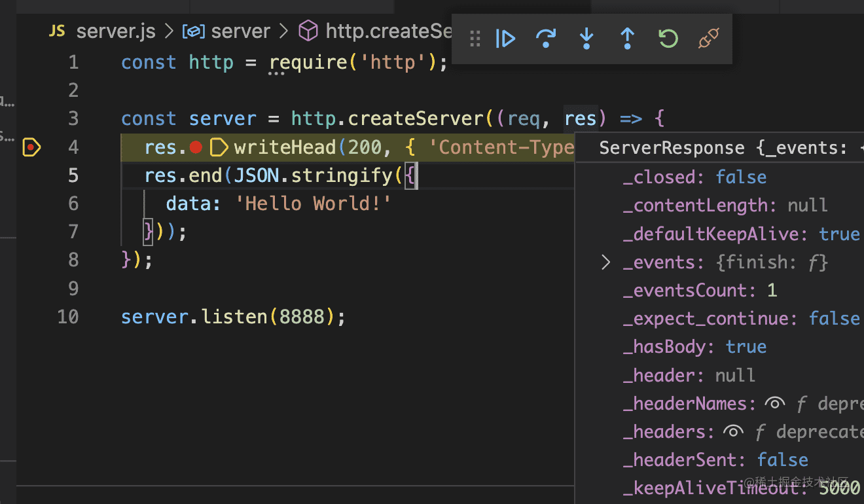This screenshot has height=504, width=864.
Task: Click the breakpoint marker on line 4
Action: [x=31, y=147]
